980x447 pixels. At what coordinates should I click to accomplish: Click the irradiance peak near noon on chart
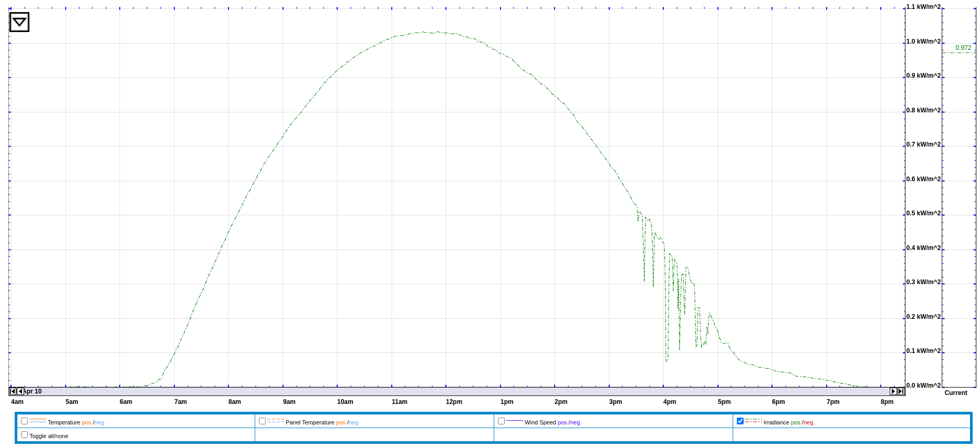point(436,32)
